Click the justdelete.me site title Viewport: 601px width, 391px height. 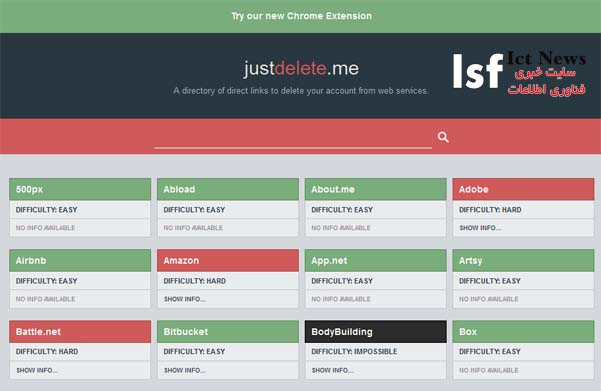301,69
